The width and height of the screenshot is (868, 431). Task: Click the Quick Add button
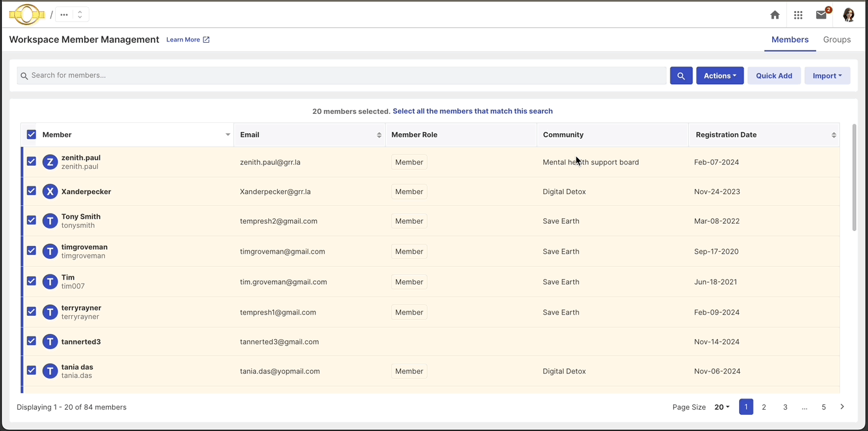[774, 76]
